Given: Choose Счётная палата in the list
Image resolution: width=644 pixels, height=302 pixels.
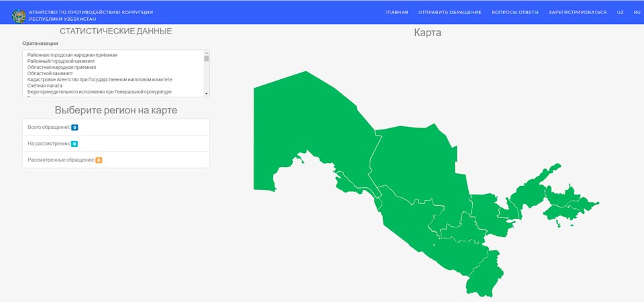Looking at the screenshot, I should 46,85.
